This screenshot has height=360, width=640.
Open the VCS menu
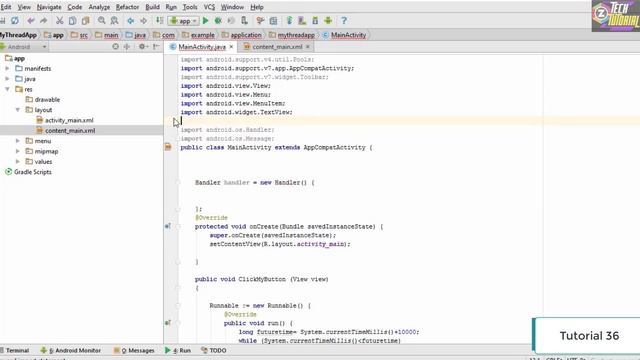click(209, 7)
